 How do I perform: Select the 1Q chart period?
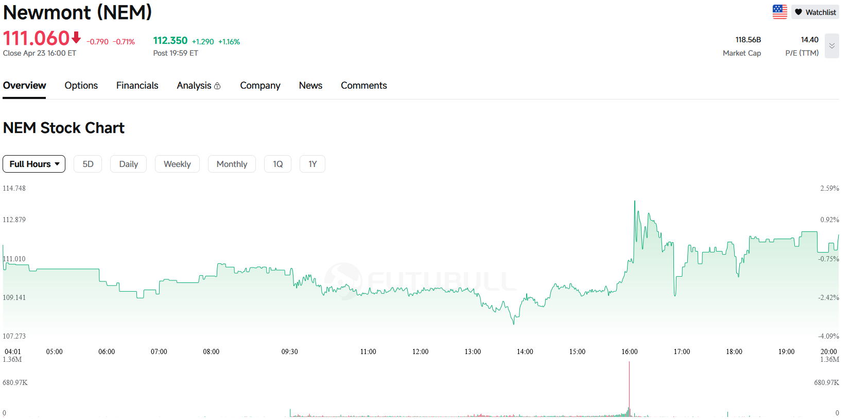click(x=277, y=164)
